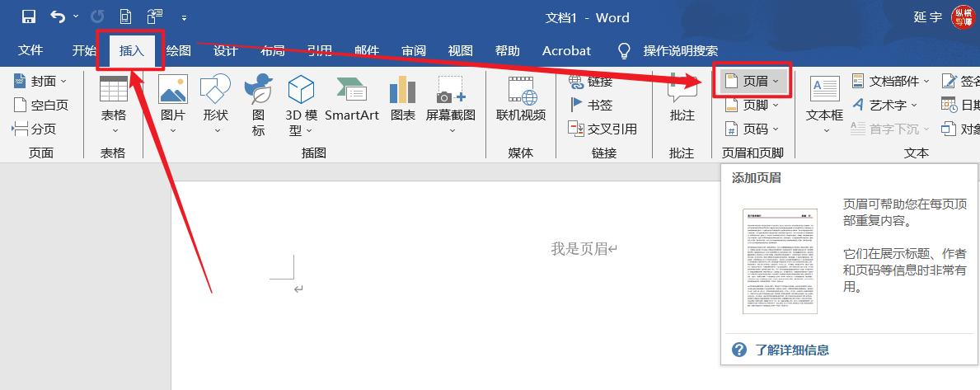Click the 操作说明搜索 search field
980x390 pixels.
click(681, 51)
